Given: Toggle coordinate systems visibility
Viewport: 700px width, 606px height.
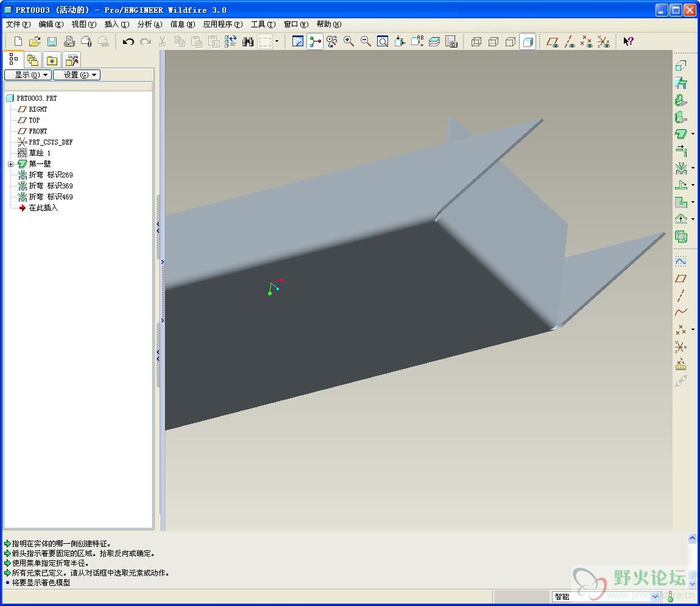Looking at the screenshot, I should click(604, 41).
